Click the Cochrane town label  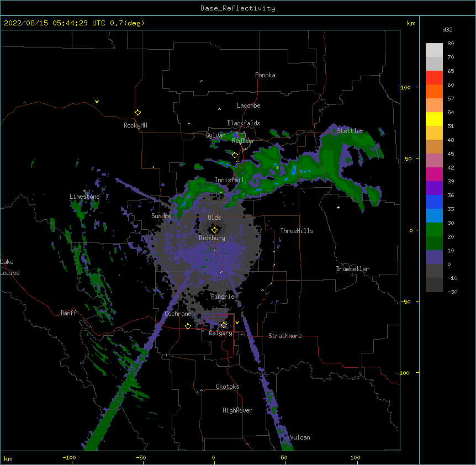coord(178,314)
